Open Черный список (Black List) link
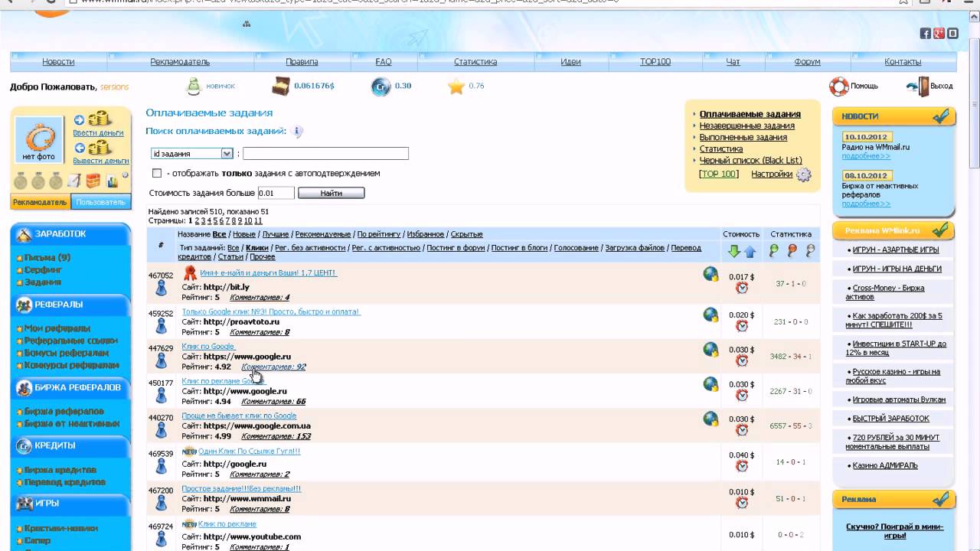The height and width of the screenshot is (551, 980). pos(750,161)
